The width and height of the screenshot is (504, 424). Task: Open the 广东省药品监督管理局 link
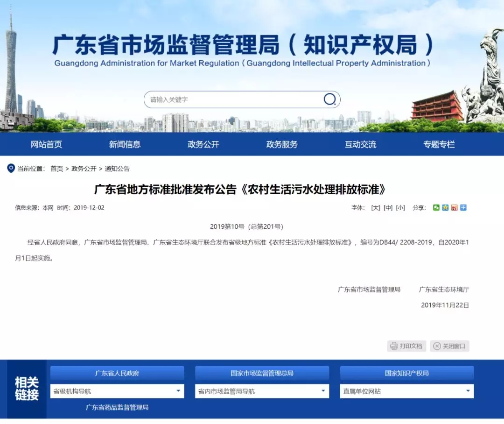(x=117, y=407)
